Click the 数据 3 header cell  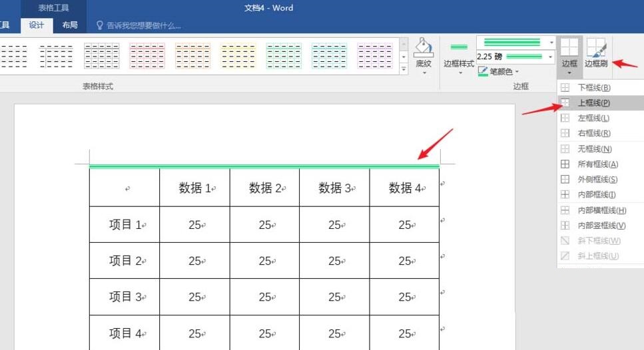335,188
